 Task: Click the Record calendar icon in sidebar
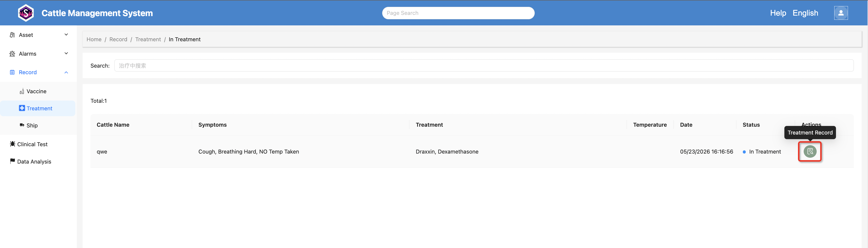(12, 72)
